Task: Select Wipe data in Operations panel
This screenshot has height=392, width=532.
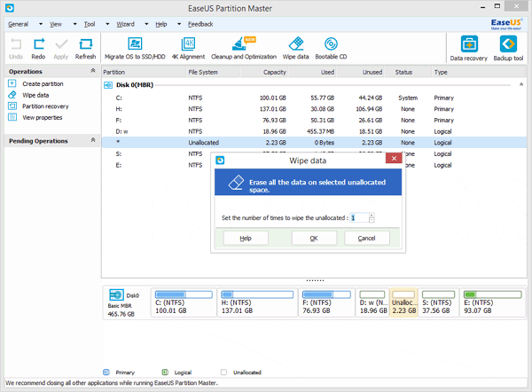Action: (x=35, y=95)
